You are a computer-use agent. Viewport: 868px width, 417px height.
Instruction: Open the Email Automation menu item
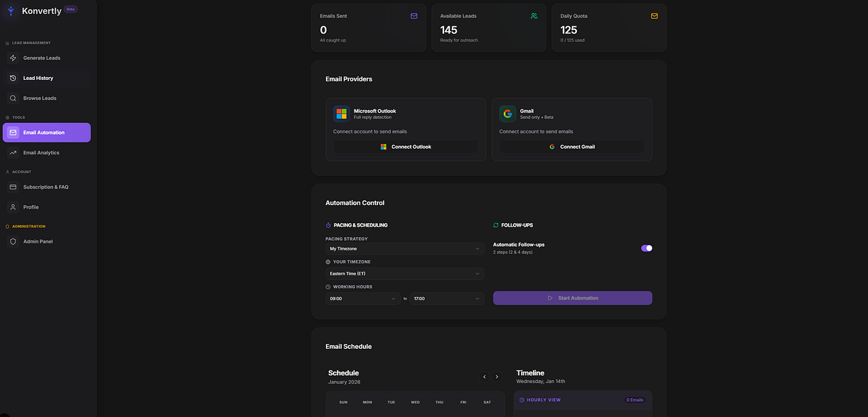tap(47, 132)
